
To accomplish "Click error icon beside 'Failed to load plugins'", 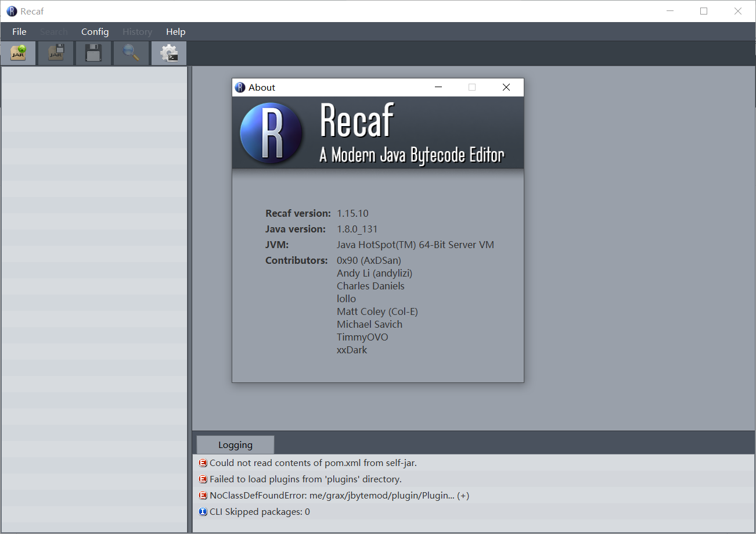I will coord(203,479).
